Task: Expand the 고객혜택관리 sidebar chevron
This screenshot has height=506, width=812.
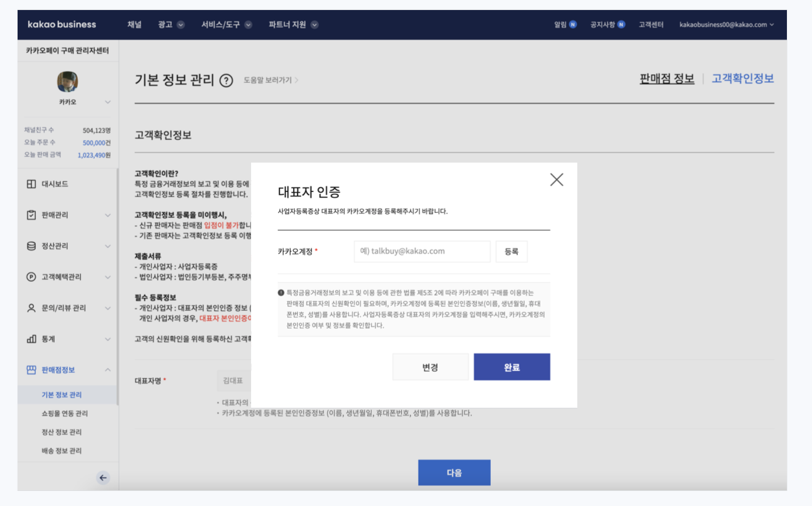Action: click(107, 277)
